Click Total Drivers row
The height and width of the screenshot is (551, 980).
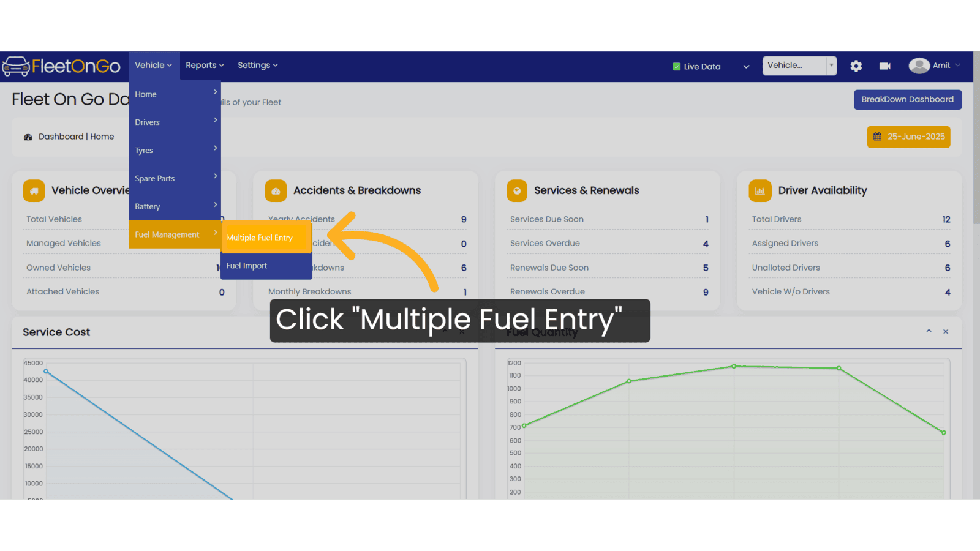851,219
